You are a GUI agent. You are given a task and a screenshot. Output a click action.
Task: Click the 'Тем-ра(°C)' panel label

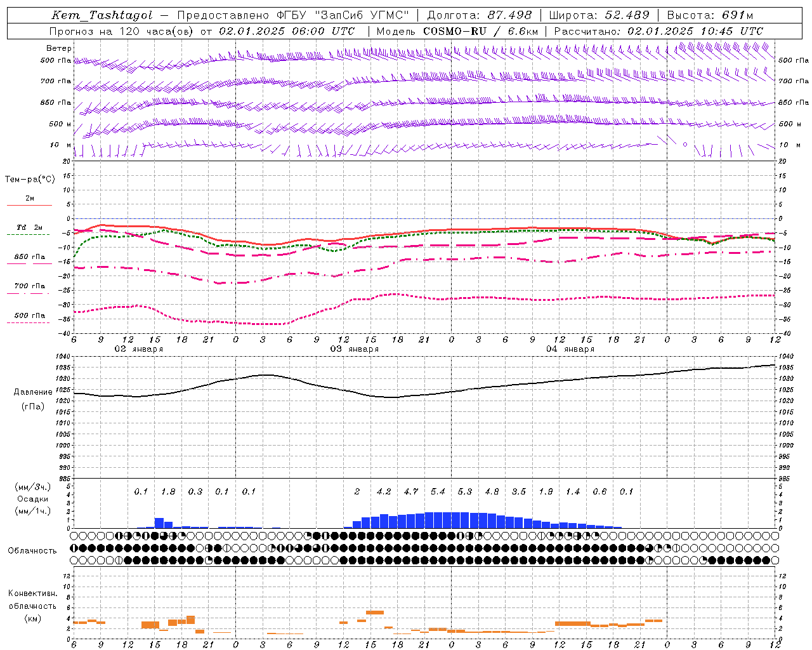click(30, 180)
